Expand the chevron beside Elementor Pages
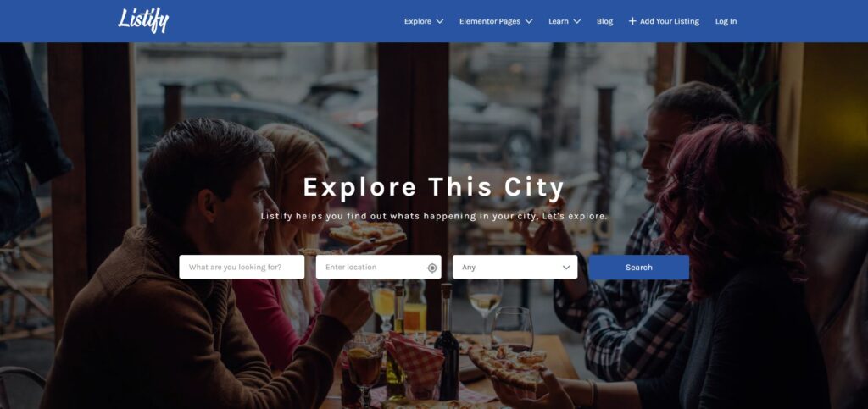 pyautogui.click(x=529, y=21)
